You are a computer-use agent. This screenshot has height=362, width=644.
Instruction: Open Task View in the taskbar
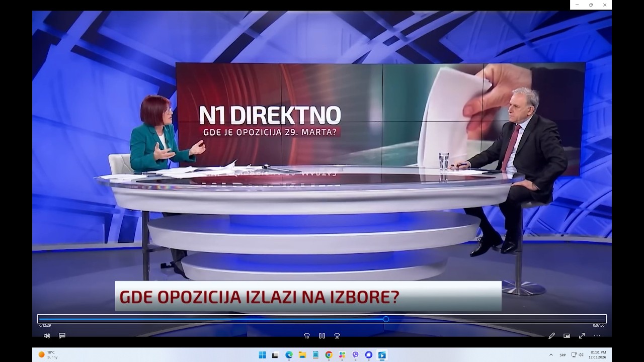pos(275,355)
